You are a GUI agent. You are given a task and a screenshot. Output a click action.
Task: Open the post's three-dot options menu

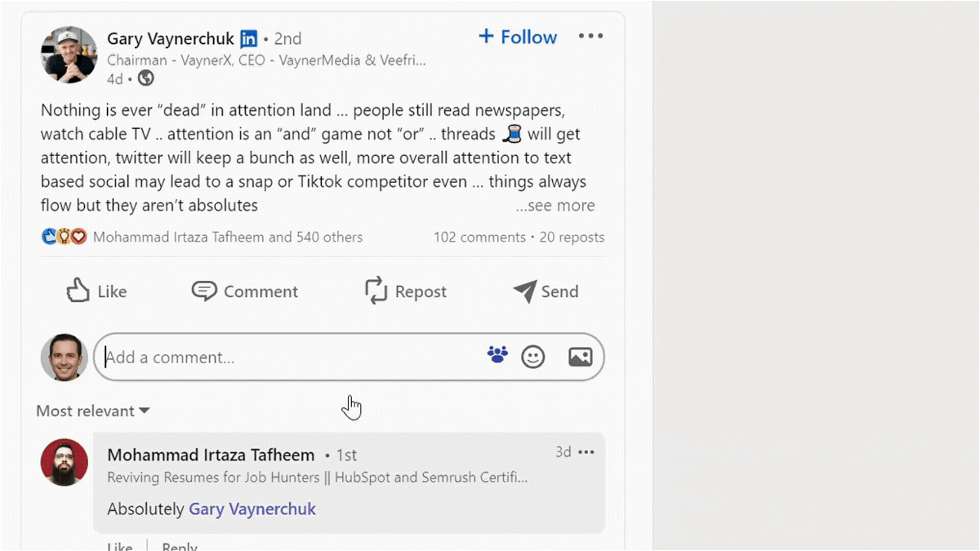click(x=590, y=36)
